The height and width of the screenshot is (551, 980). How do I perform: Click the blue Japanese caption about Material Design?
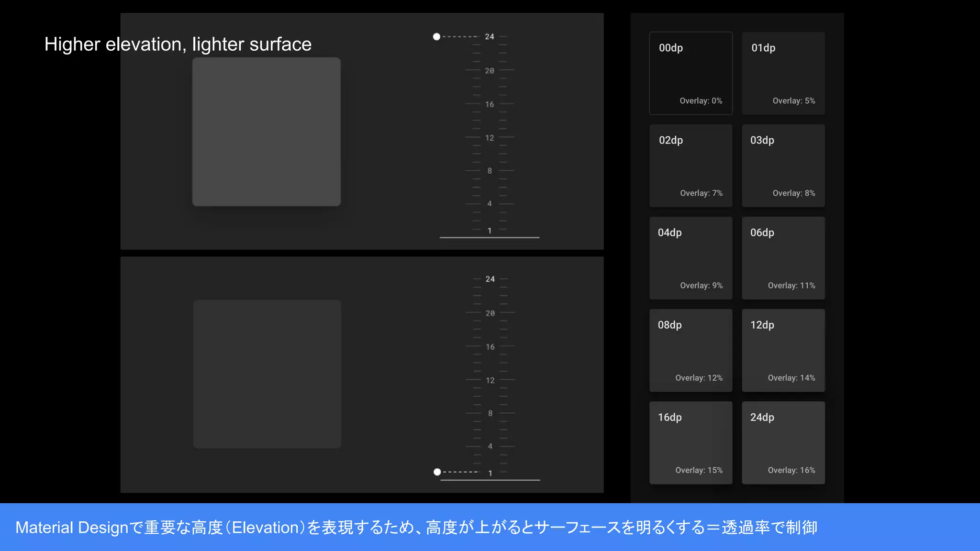(x=416, y=527)
